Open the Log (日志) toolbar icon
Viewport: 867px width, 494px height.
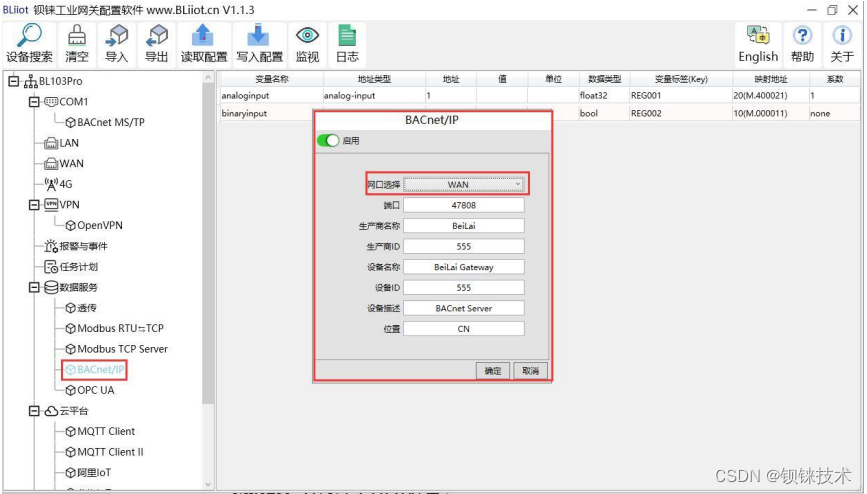tap(346, 36)
